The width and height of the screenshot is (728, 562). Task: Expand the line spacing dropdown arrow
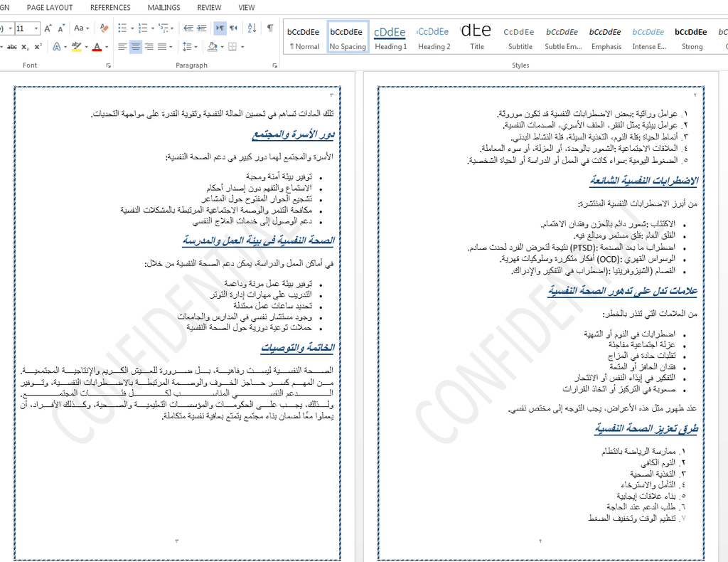point(196,46)
